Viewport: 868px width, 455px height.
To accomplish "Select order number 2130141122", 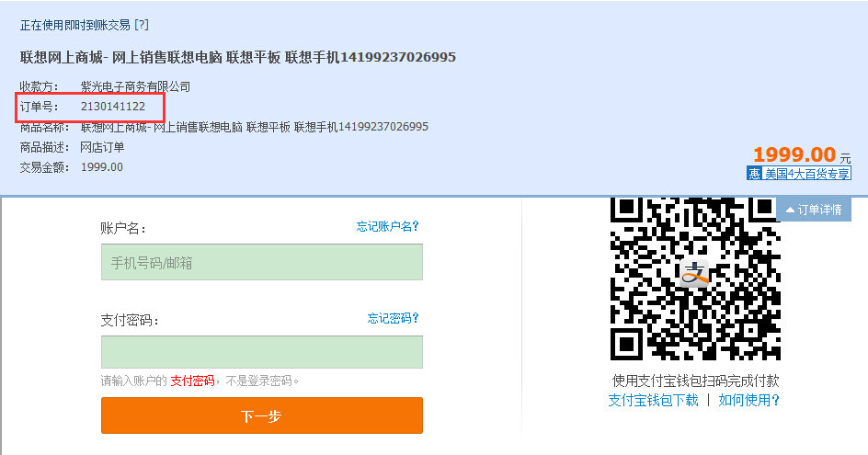I will [x=113, y=107].
